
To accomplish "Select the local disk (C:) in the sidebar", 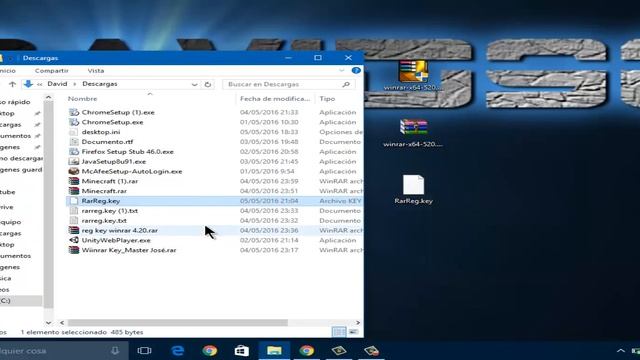I will tap(20, 301).
